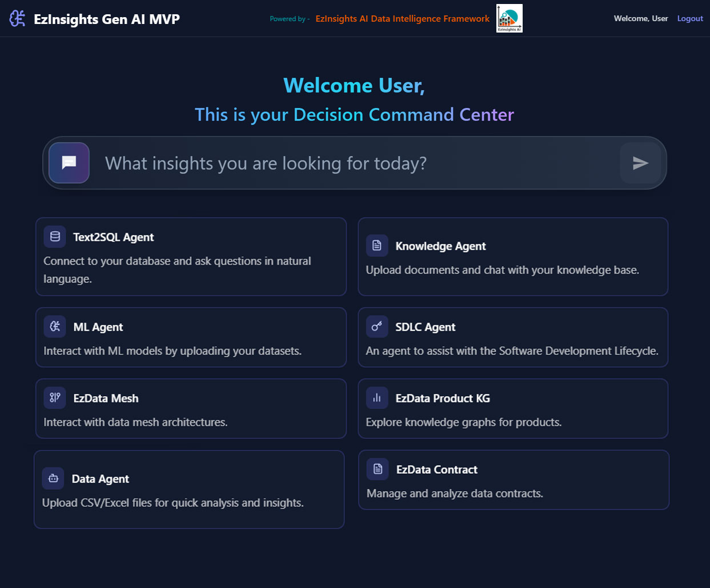710x588 pixels.
Task: Open the EzInsights AI Data Intelligence Framework link
Action: tap(402, 18)
